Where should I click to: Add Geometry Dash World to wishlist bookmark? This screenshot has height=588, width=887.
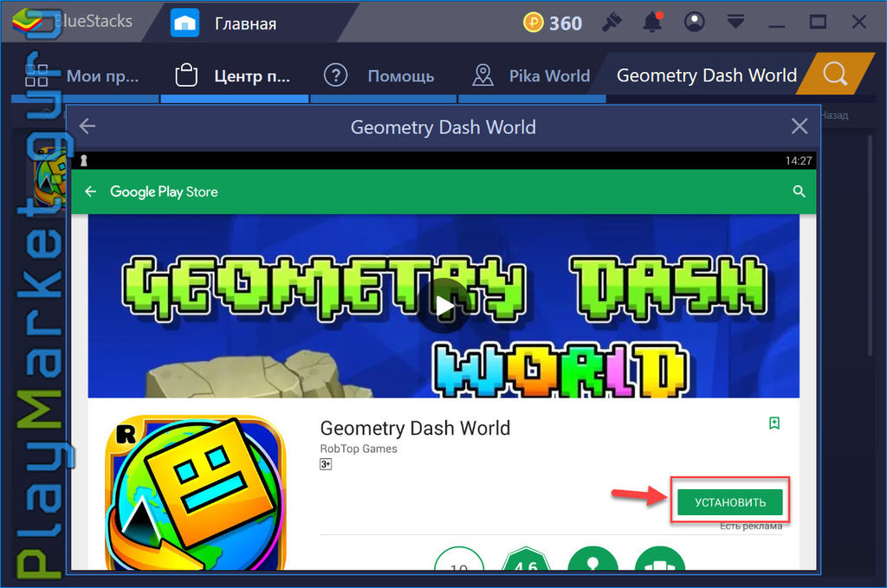point(774,423)
